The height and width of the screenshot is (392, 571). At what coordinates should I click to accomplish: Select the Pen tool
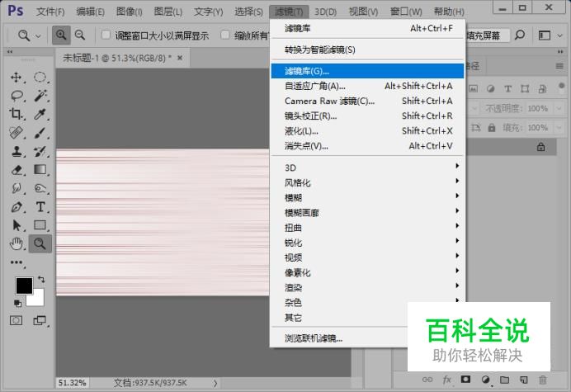[x=16, y=207]
